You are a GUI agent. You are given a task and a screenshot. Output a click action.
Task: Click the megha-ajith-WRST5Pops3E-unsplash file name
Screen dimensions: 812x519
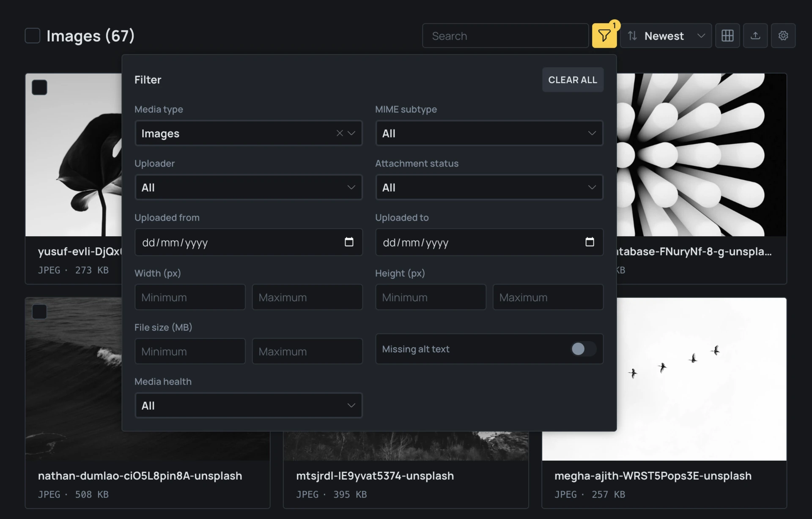653,475
